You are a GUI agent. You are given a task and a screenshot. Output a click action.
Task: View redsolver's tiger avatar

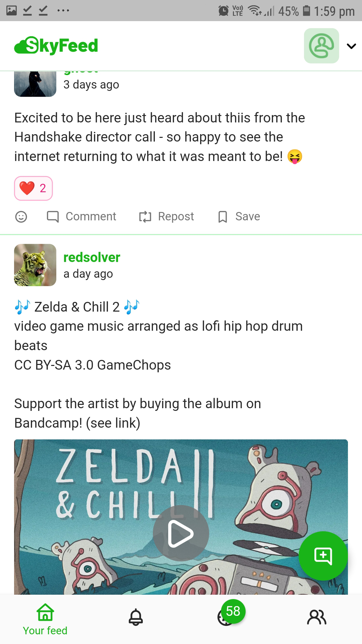click(x=35, y=265)
